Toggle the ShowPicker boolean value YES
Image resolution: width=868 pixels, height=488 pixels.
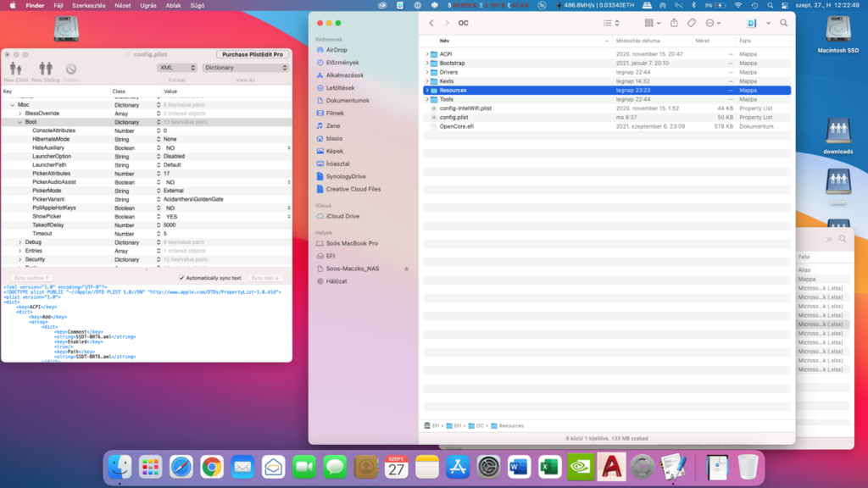pos(171,217)
